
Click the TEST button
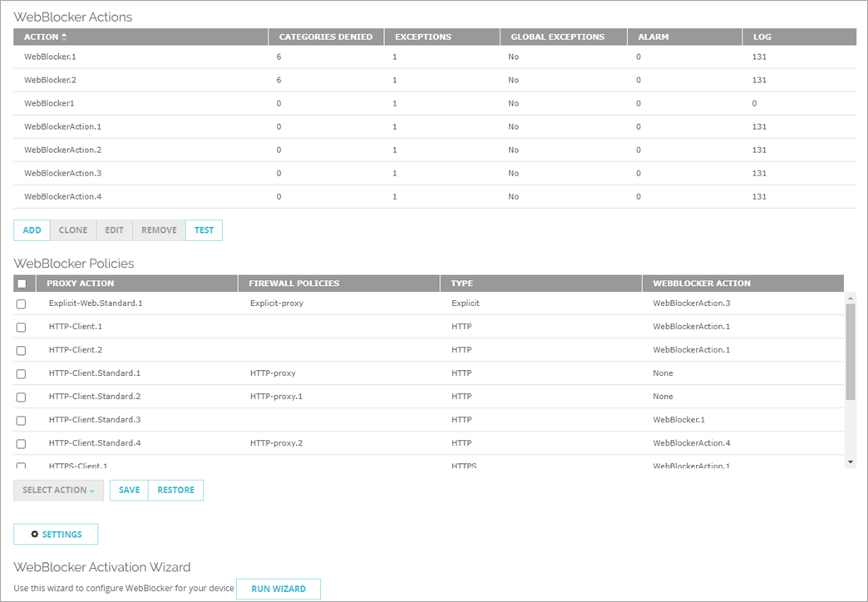coord(204,229)
